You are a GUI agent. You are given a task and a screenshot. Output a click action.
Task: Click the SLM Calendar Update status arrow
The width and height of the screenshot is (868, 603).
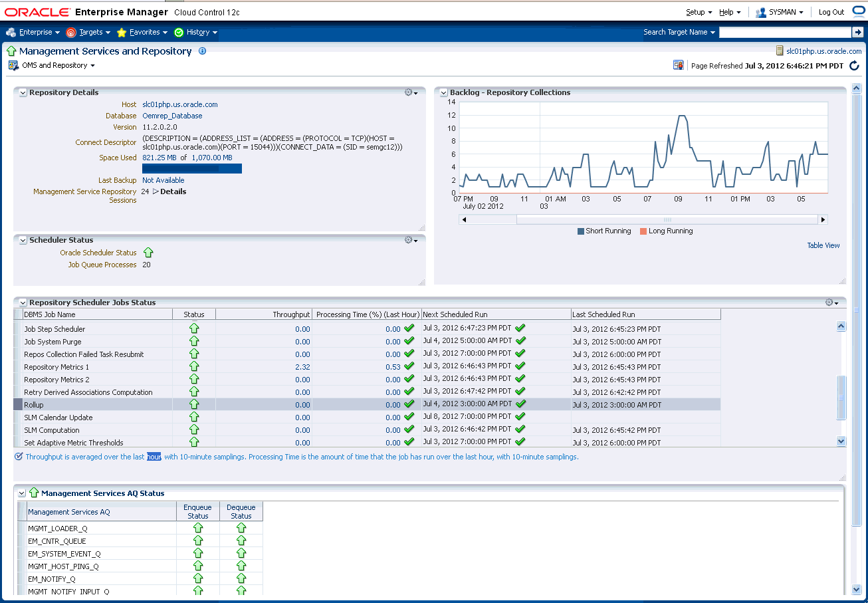194,417
